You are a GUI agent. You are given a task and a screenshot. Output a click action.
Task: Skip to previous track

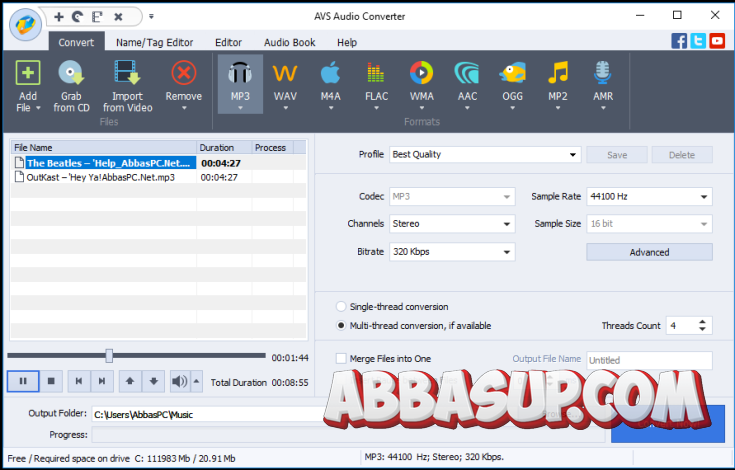point(79,381)
